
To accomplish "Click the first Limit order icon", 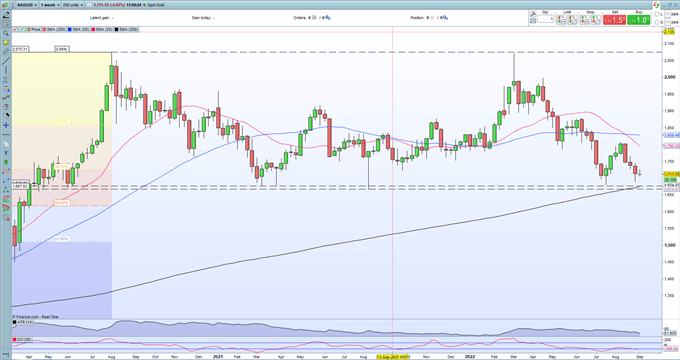I will point(561,20).
